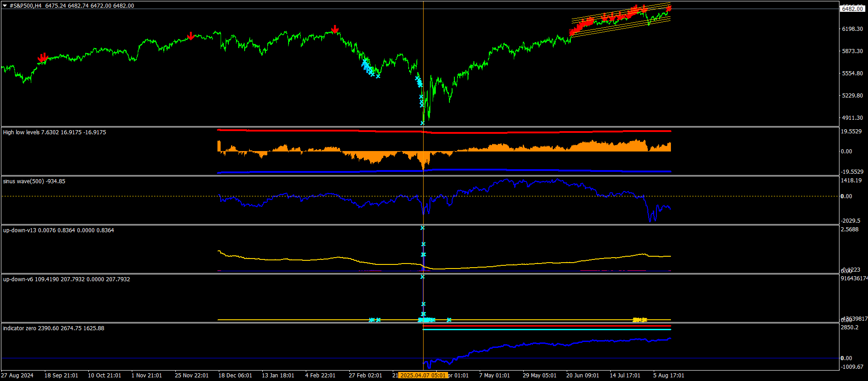Screen dimensions: 868x381
Task: Click the double red arrow near 18 Sep
Action: pos(42,58)
